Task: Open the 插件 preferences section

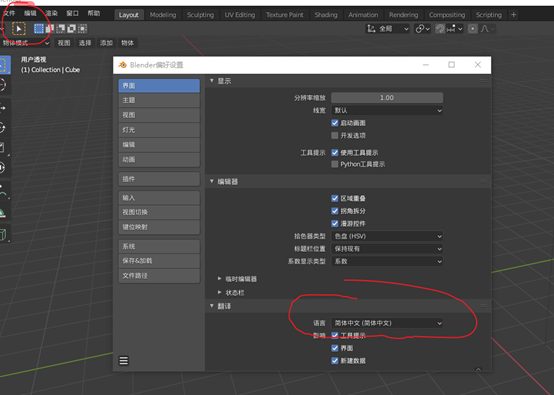Action: pyautogui.click(x=159, y=179)
